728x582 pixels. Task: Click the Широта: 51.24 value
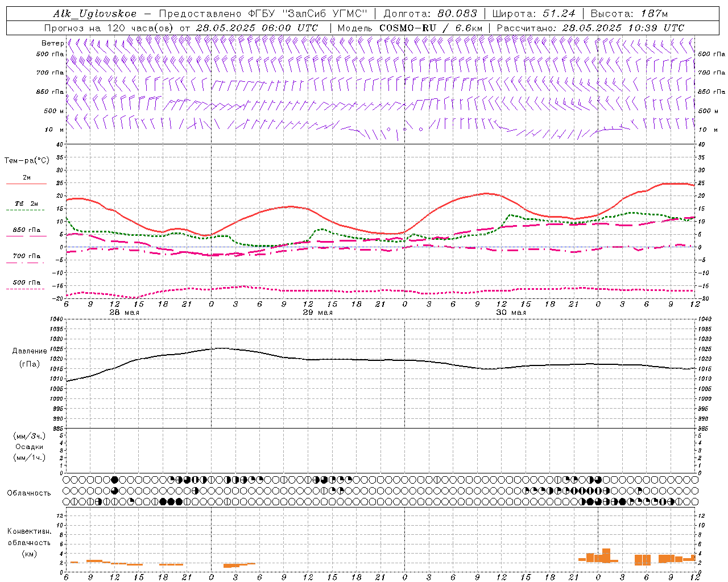click(534, 14)
